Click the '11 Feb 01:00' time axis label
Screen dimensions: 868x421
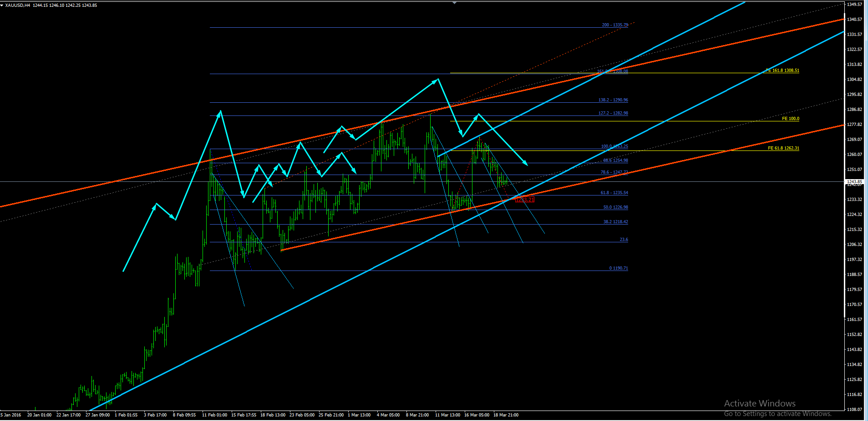215,415
